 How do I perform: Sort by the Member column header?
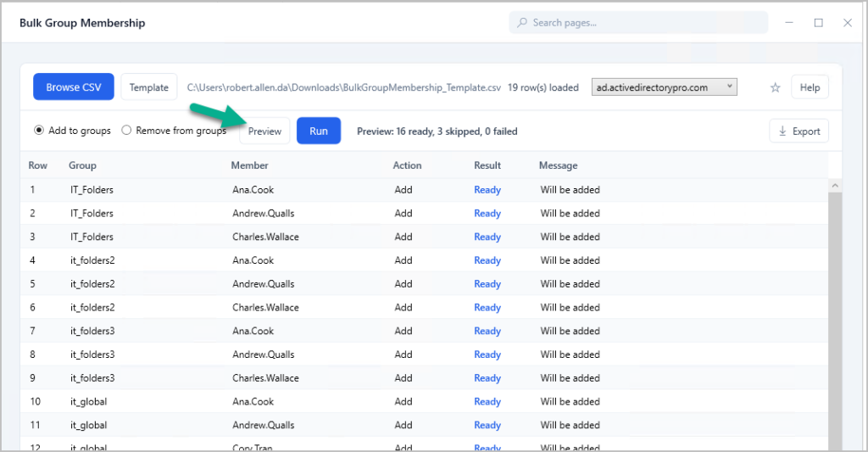click(250, 165)
